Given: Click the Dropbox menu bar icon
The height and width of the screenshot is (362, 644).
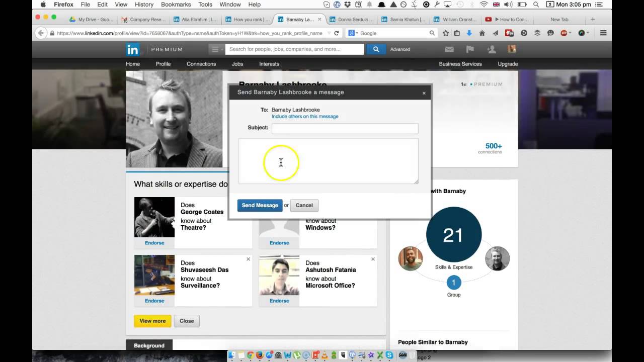Looking at the screenshot, I should pos(348,5).
